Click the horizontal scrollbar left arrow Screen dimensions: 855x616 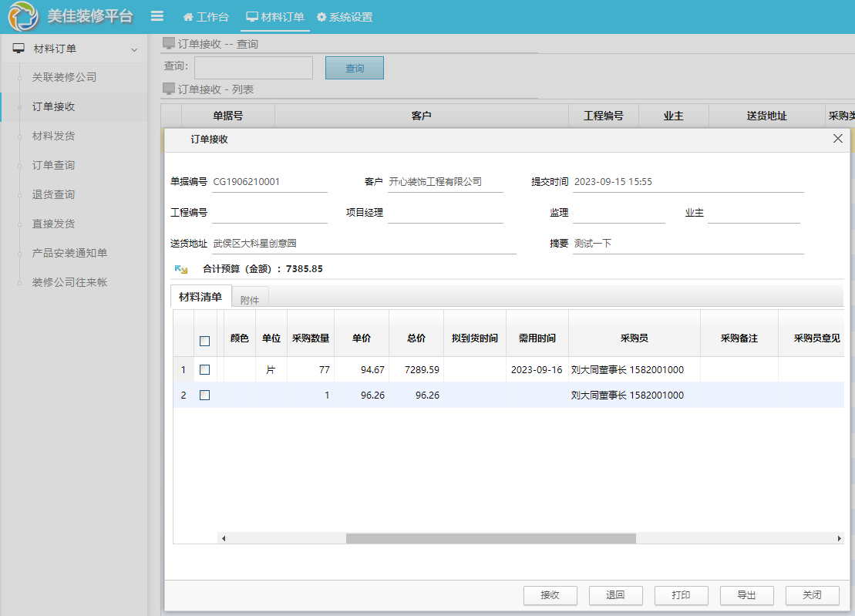click(x=224, y=539)
